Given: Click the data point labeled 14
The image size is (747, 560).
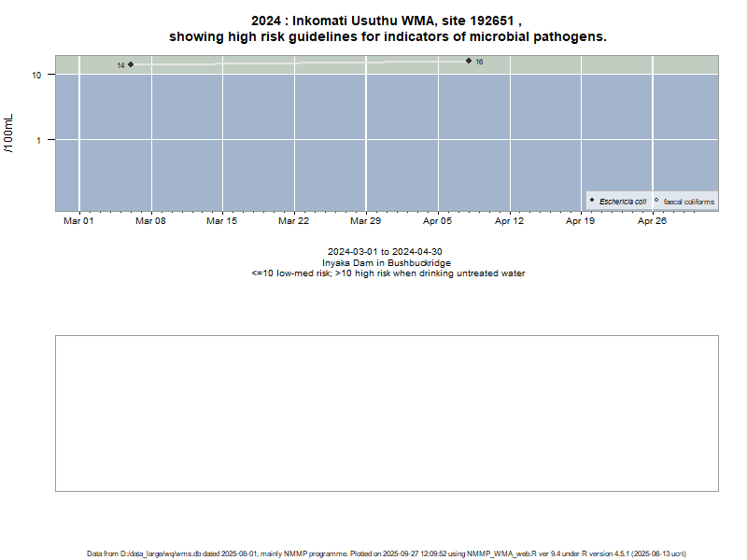Looking at the screenshot, I should pyautogui.click(x=131, y=64).
